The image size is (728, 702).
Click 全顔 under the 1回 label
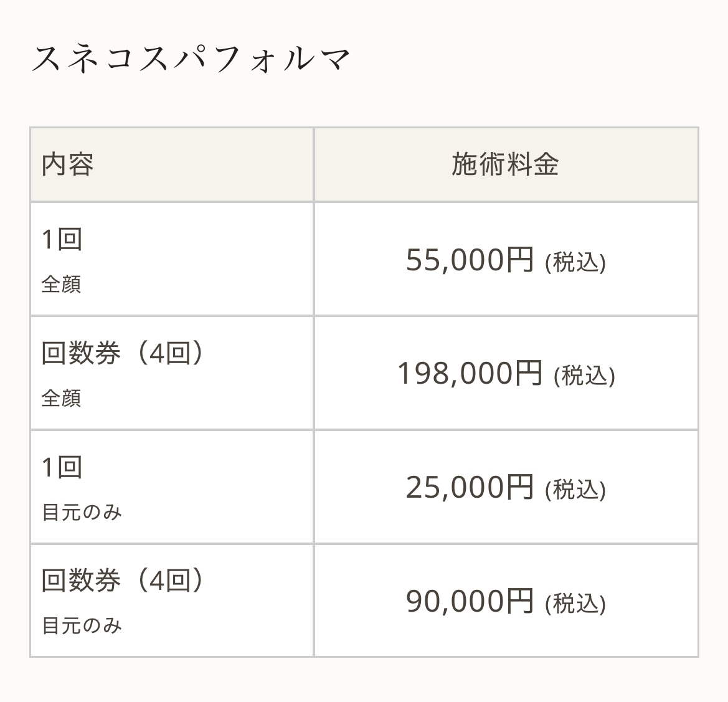click(x=61, y=285)
